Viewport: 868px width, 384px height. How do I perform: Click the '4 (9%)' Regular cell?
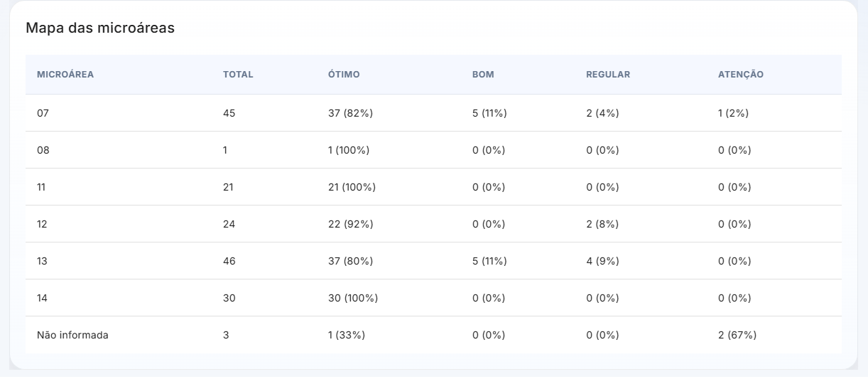click(x=602, y=261)
